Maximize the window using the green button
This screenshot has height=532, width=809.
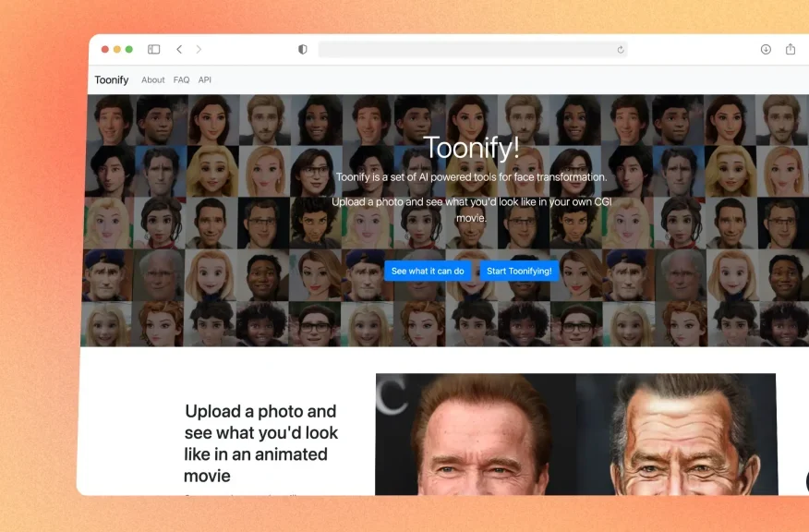tap(129, 50)
